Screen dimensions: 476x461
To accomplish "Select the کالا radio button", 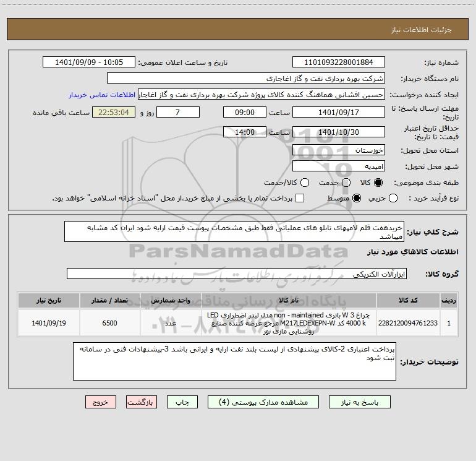I will pyautogui.click(x=378, y=183).
